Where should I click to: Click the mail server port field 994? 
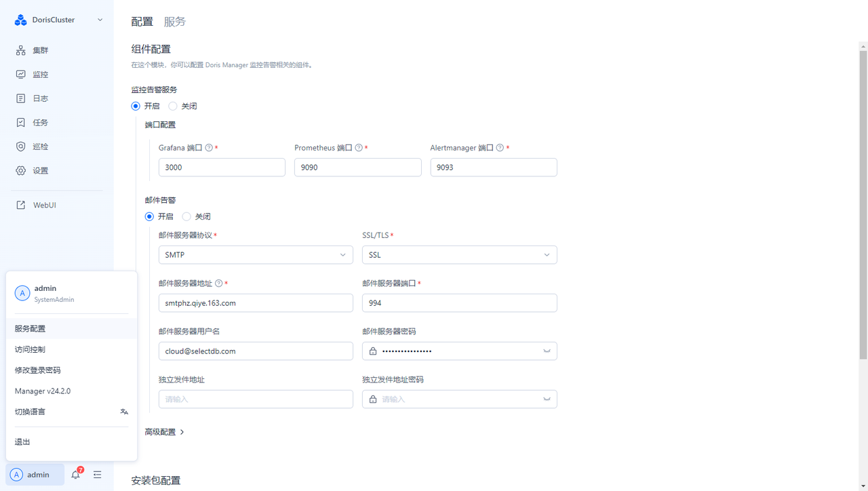[x=460, y=303]
